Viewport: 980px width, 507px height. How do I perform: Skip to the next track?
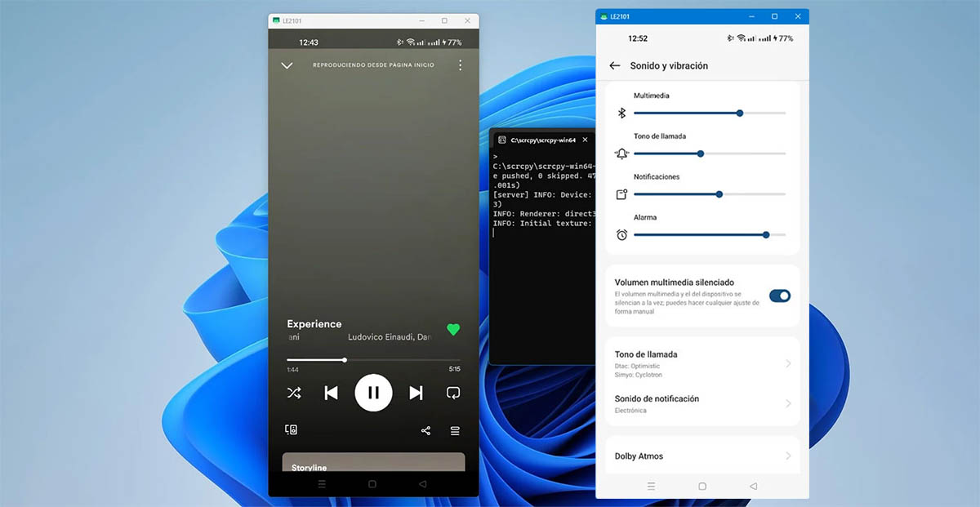pyautogui.click(x=415, y=393)
